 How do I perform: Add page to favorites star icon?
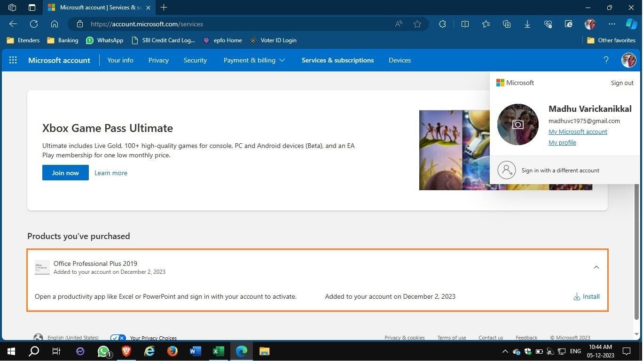click(x=417, y=24)
